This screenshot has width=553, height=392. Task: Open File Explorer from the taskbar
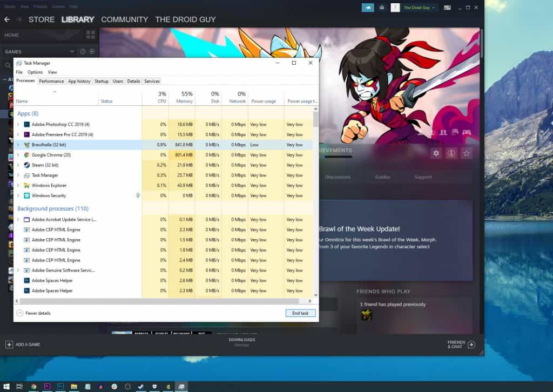click(74, 387)
